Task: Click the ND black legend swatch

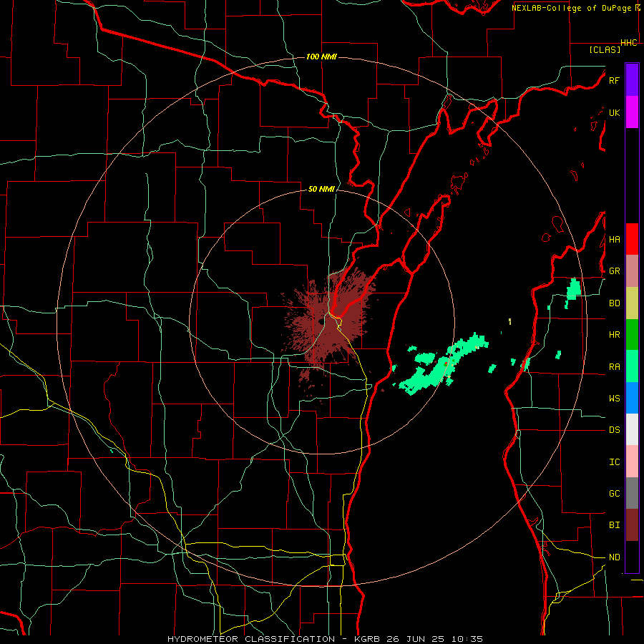Action: point(632,557)
